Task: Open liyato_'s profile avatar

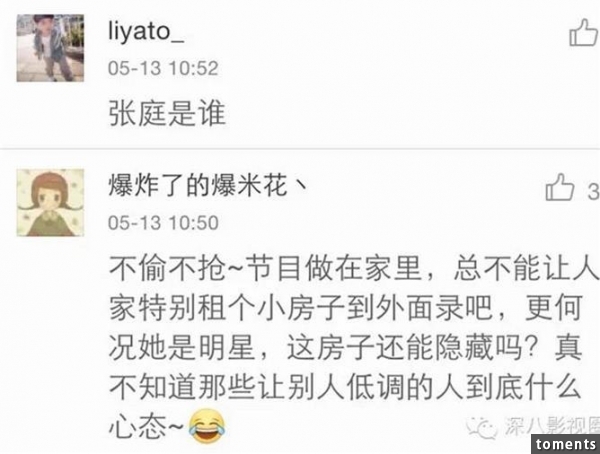Action: point(50,48)
